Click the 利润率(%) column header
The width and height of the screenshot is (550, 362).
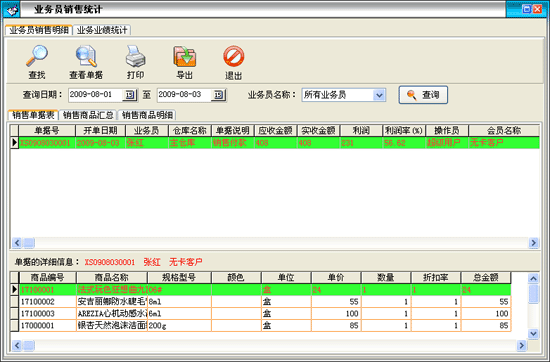[x=404, y=130]
